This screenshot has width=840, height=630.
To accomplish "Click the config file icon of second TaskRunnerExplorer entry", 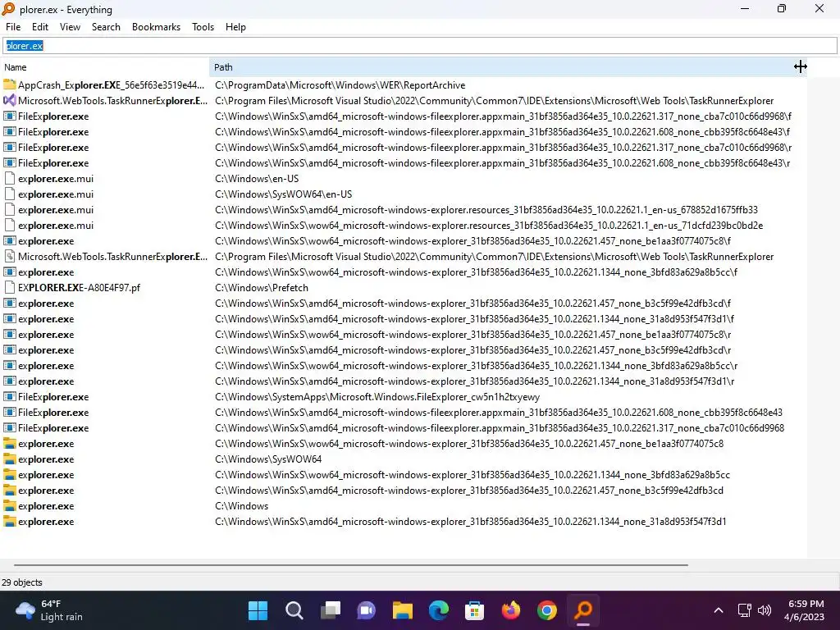I will pos(9,256).
